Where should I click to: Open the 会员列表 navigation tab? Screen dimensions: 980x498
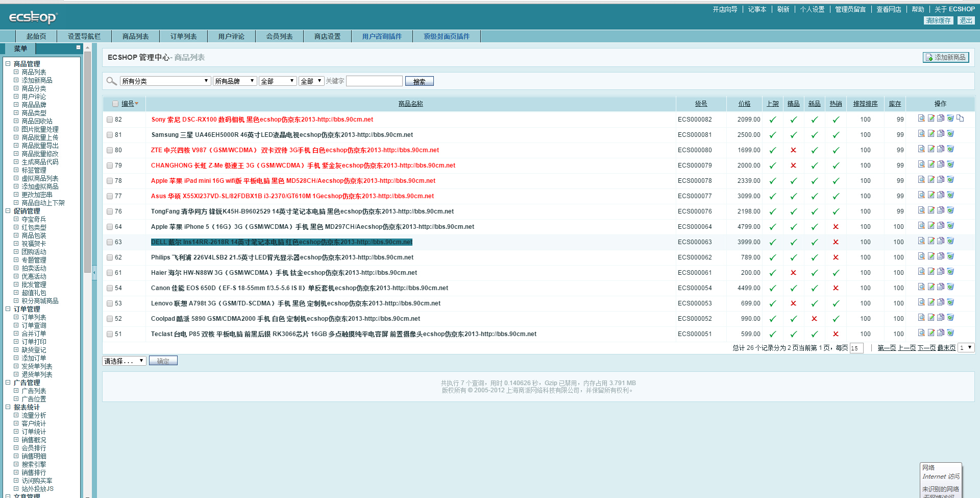[x=280, y=36]
